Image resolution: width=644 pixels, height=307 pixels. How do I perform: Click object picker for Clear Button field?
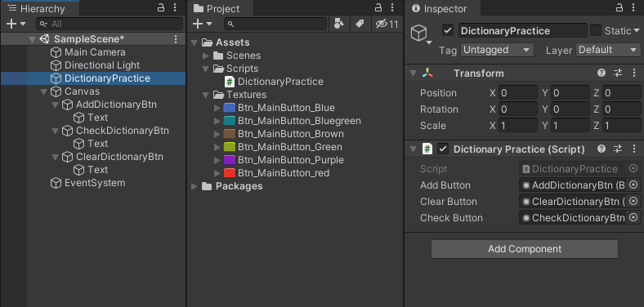tap(633, 201)
